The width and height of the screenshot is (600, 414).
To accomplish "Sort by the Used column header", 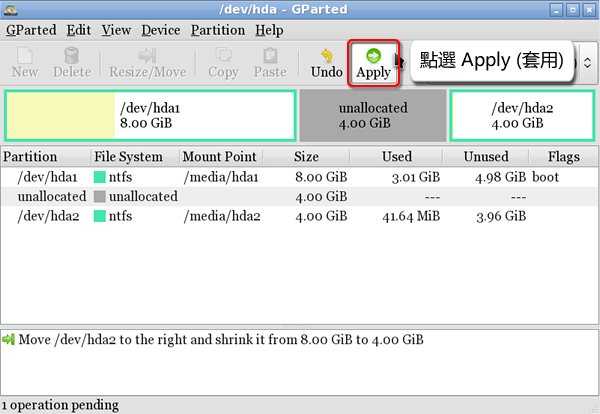I will coord(396,157).
